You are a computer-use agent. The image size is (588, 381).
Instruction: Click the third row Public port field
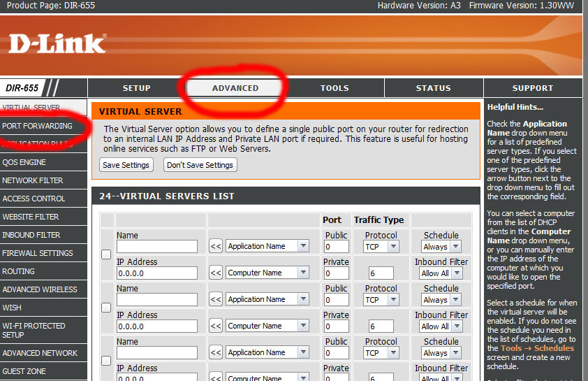pos(337,354)
